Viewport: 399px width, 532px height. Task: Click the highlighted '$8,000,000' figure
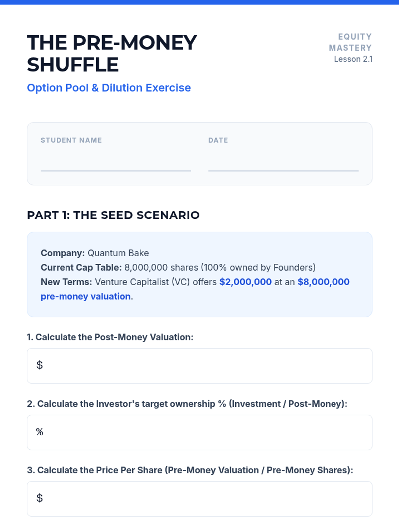click(324, 282)
